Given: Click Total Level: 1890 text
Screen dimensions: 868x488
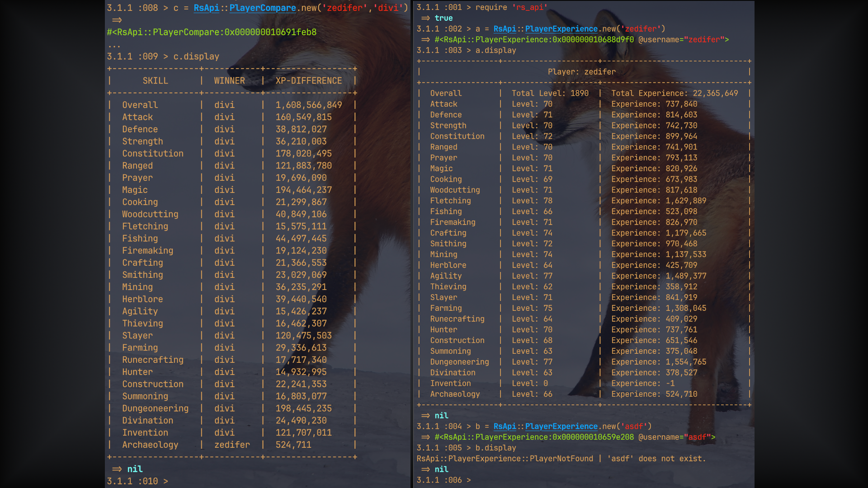Looking at the screenshot, I should [550, 94].
